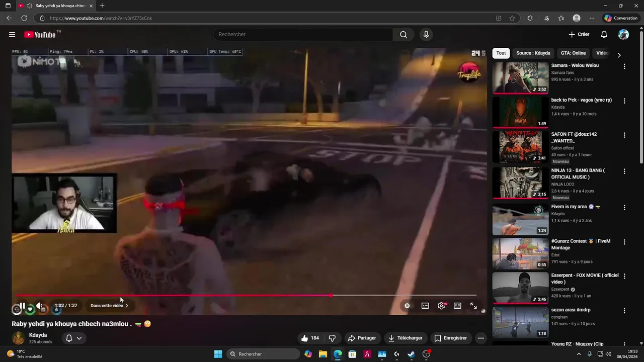Open options for the SAFON FT video
Viewport: 644px width, 362px height.
click(x=624, y=135)
